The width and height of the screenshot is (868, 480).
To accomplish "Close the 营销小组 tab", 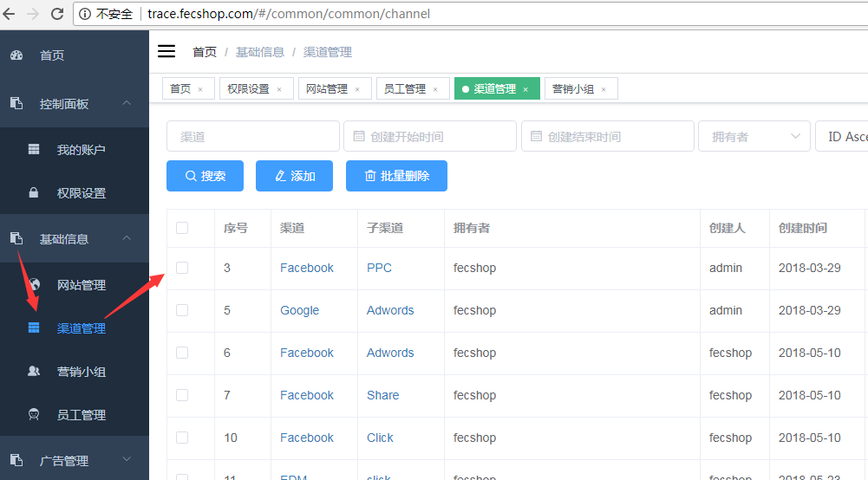I will coord(604,89).
